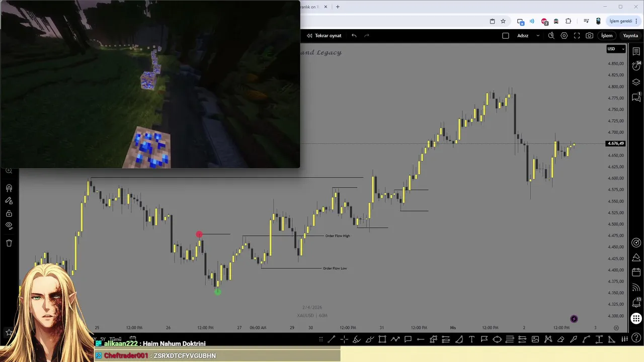Select the zigzag path tool
Viewport: 644px width, 362px height.
[395, 339]
